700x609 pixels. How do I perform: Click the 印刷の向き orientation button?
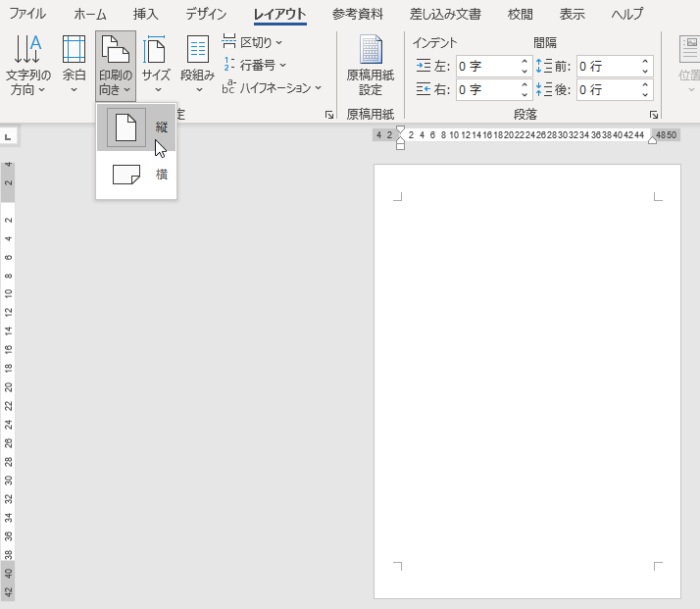(x=116, y=65)
